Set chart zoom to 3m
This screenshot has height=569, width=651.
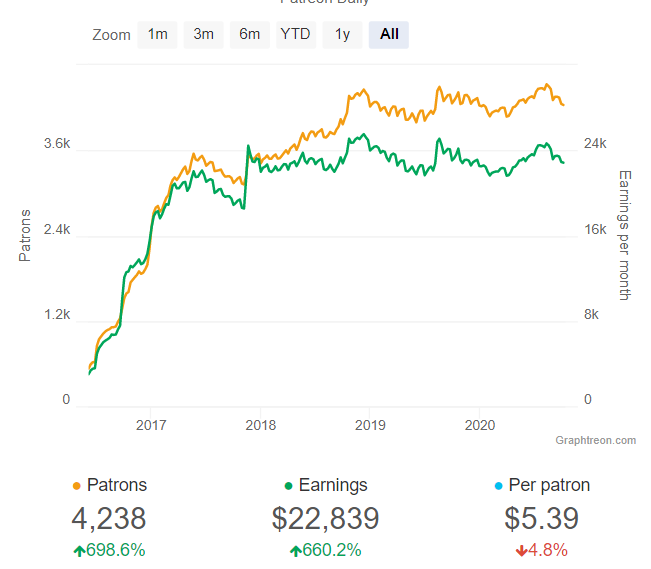(x=203, y=34)
